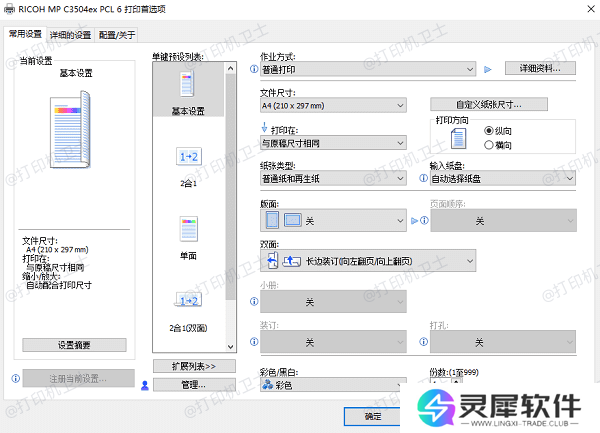
Task: Open the 打印在 与原稿尺寸相同 dropdown
Action: pyautogui.click(x=333, y=143)
